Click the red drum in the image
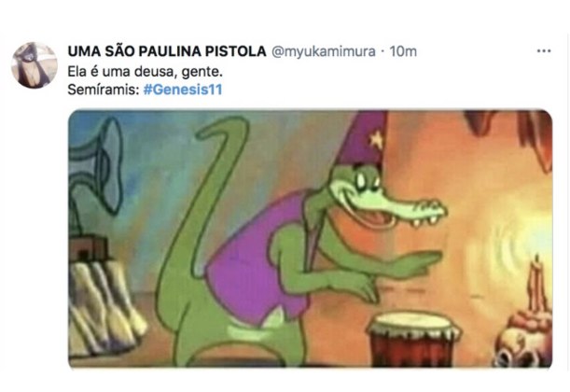Screen dimensions: 570x392 (x=413, y=339)
